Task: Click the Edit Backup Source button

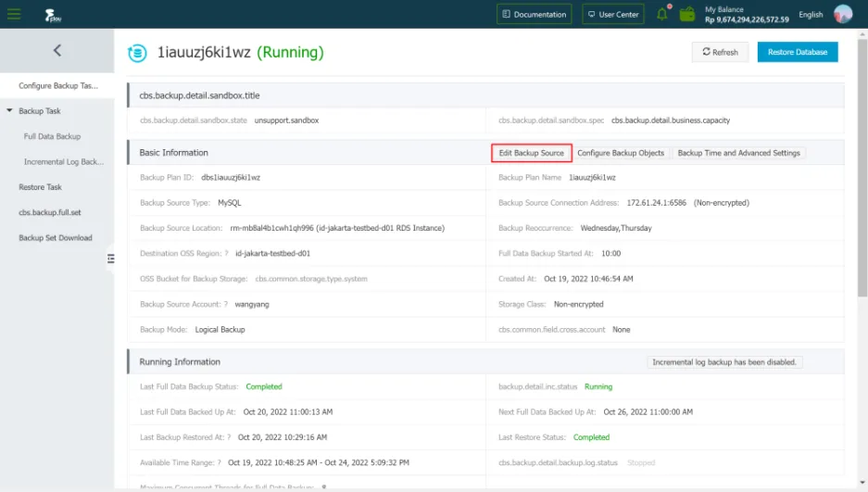Action: pyautogui.click(x=531, y=153)
